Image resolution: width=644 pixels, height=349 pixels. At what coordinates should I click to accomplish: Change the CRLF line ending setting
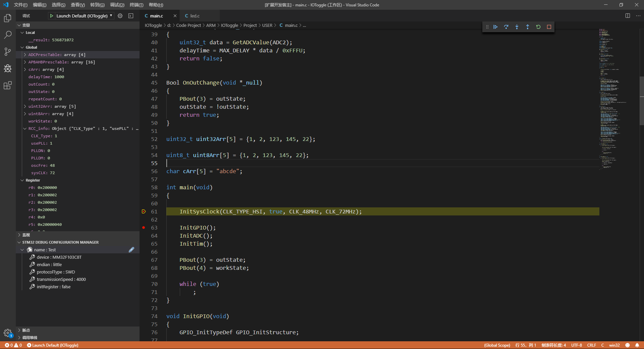click(592, 345)
